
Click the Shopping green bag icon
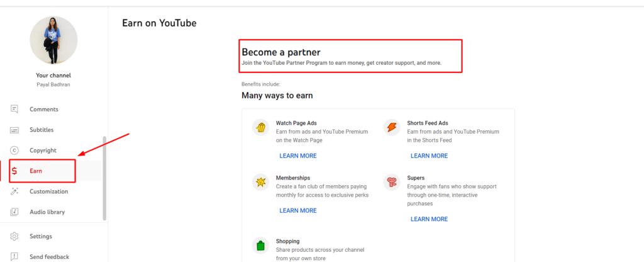pyautogui.click(x=260, y=246)
